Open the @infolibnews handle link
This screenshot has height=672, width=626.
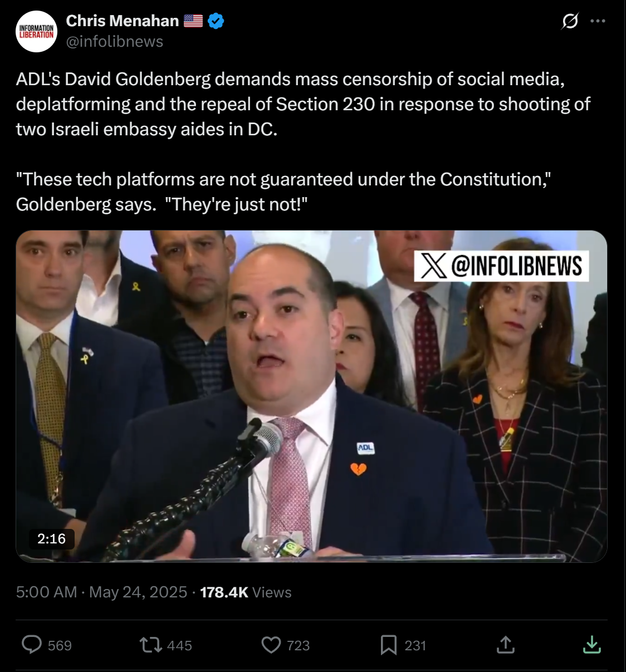[115, 42]
